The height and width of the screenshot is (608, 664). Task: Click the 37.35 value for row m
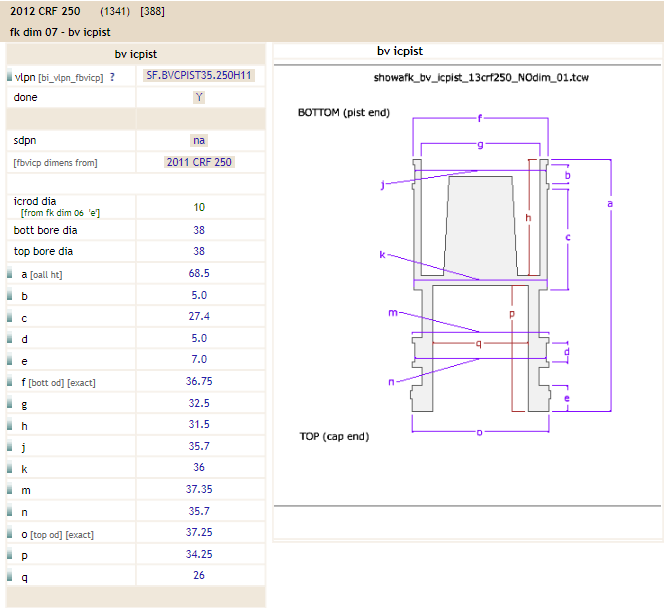tap(199, 489)
